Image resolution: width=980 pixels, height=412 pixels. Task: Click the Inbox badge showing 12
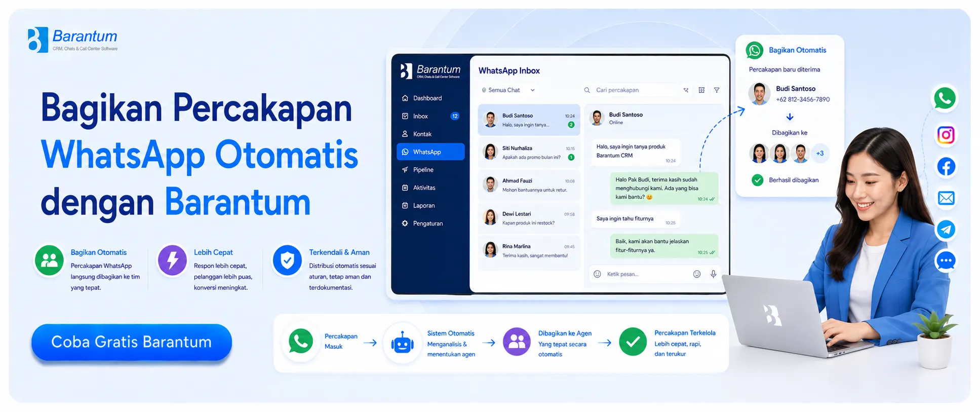tap(455, 116)
